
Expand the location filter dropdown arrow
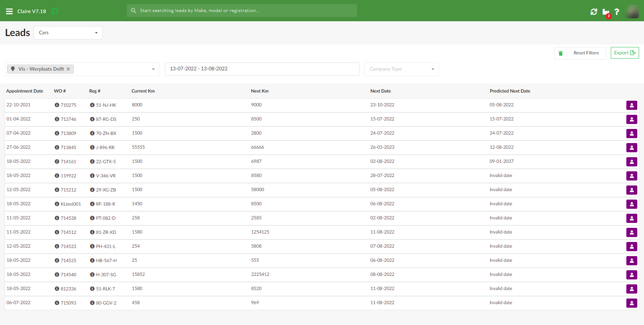pyautogui.click(x=153, y=69)
